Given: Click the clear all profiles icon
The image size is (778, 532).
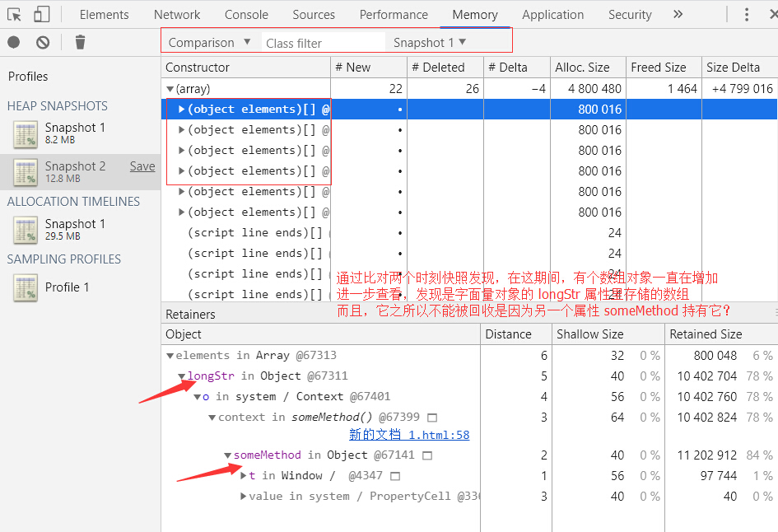Looking at the screenshot, I should click(x=43, y=43).
